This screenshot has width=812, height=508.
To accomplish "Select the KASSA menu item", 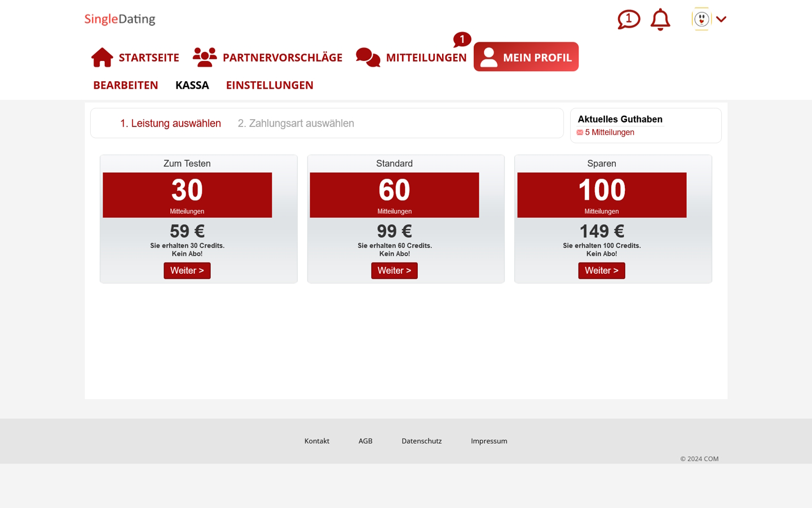I will click(192, 85).
